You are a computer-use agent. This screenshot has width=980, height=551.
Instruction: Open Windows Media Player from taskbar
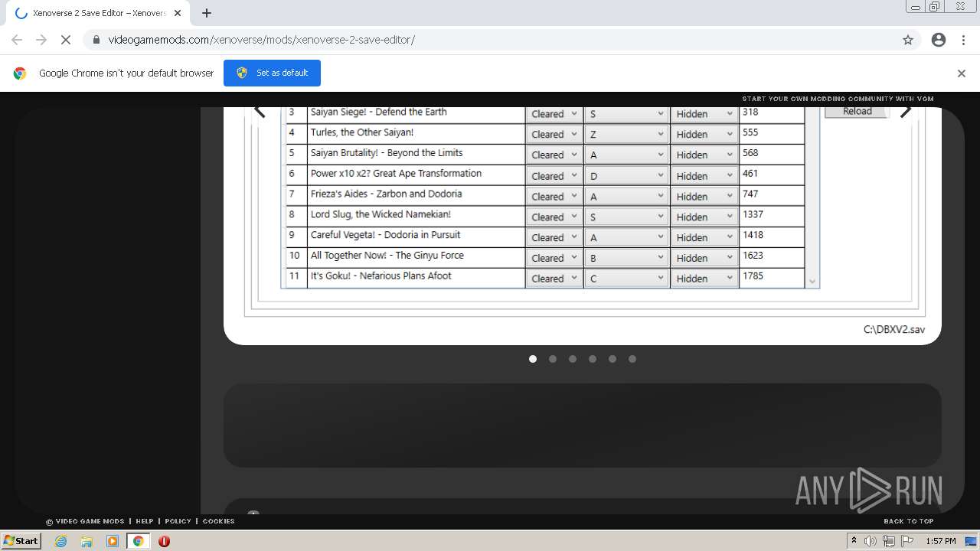113,541
